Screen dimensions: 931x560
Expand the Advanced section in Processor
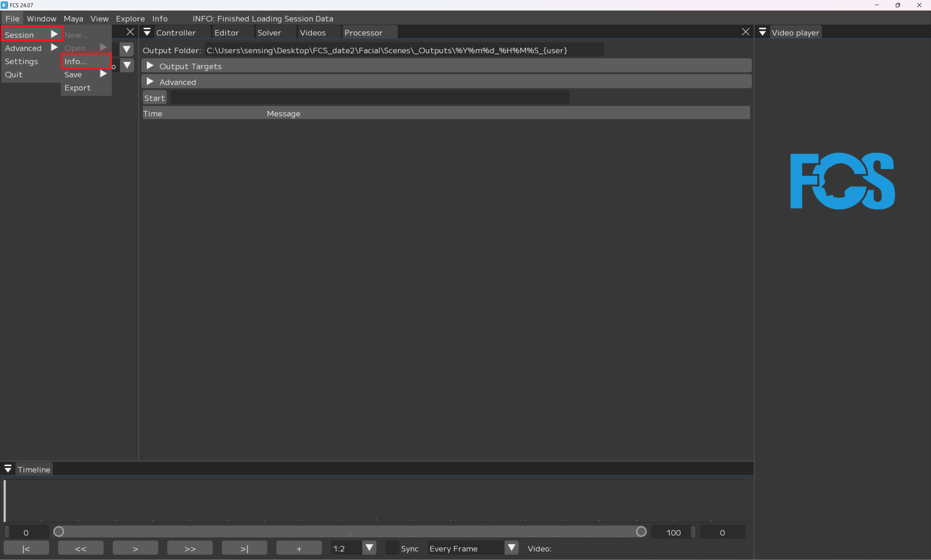tap(150, 82)
